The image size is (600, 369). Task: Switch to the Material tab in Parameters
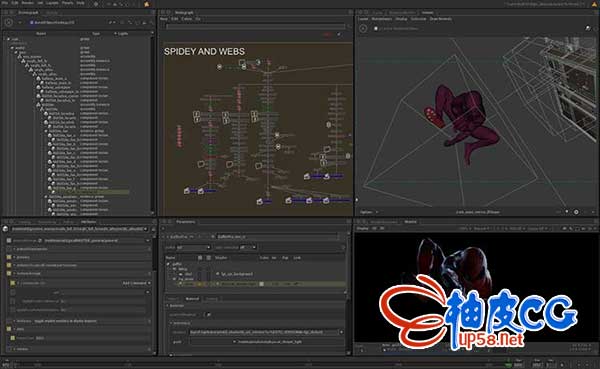[192, 299]
